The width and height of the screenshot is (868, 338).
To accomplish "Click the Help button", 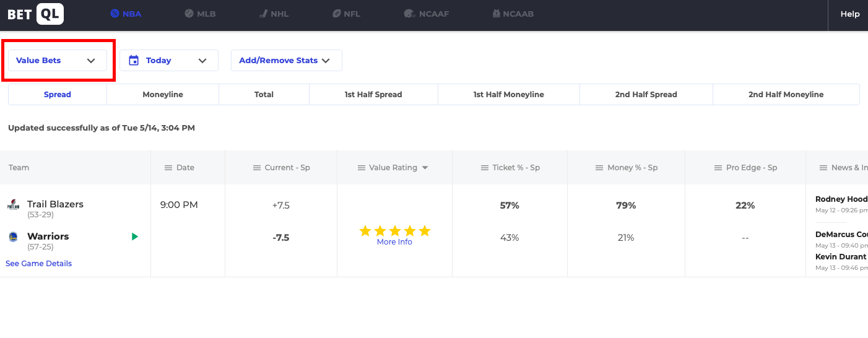I will click(x=850, y=14).
